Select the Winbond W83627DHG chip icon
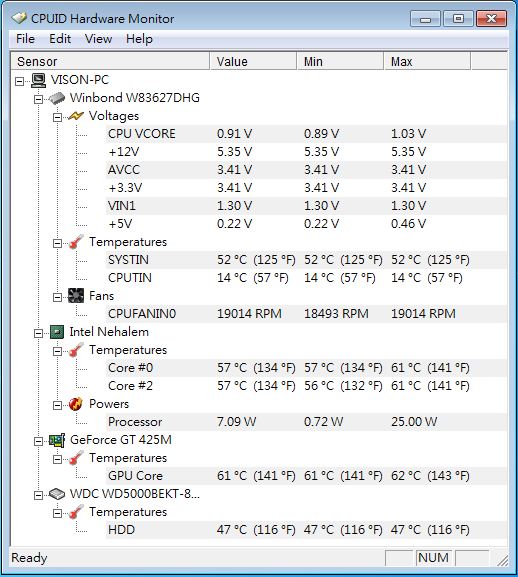 (x=57, y=98)
